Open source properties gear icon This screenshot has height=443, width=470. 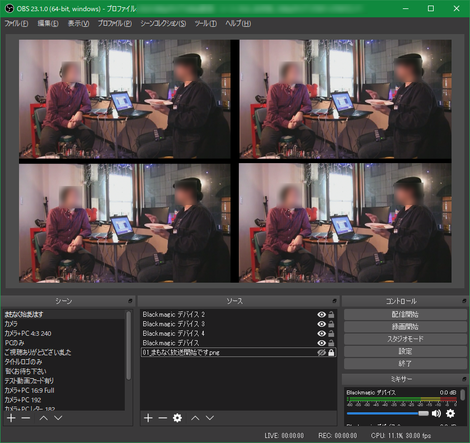click(x=177, y=418)
